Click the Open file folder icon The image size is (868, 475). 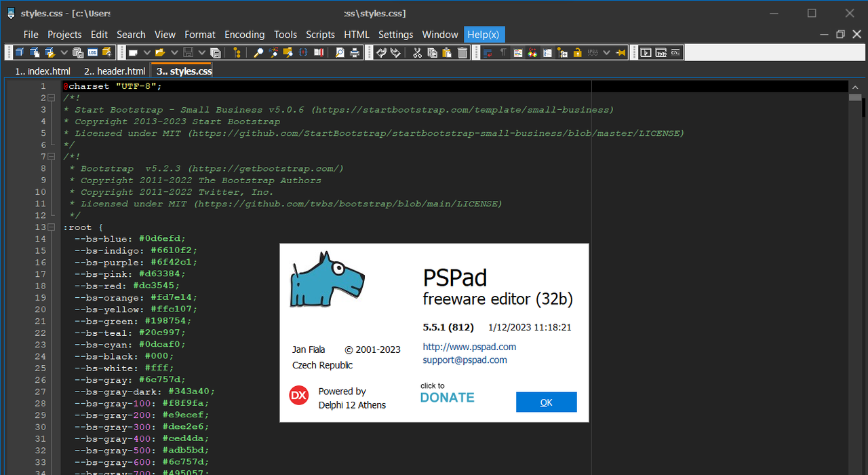[x=160, y=52]
